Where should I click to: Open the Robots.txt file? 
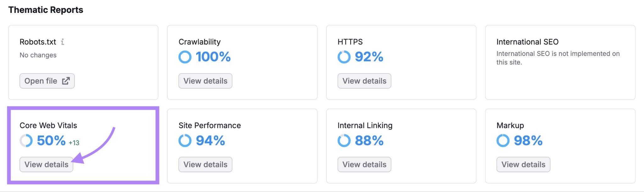coord(47,81)
